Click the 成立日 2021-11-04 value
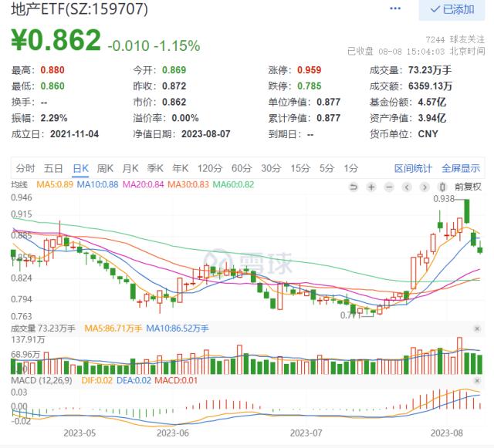This screenshot has width=494, height=448. (74, 134)
